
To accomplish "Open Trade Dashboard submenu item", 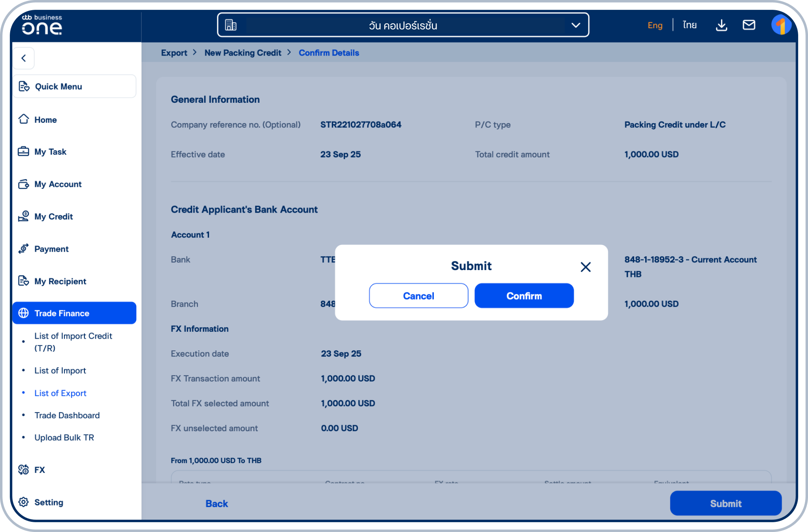I will pos(67,415).
